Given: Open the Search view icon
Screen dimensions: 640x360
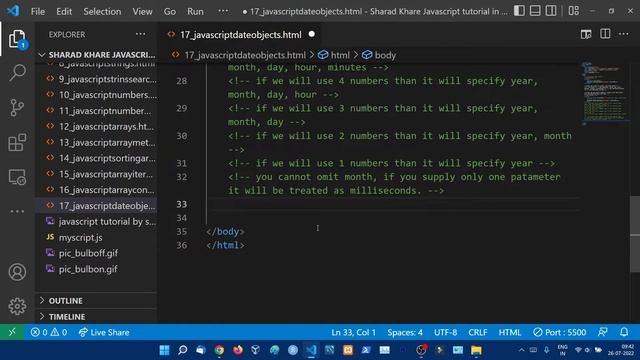Looking at the screenshot, I should pyautogui.click(x=17, y=73).
